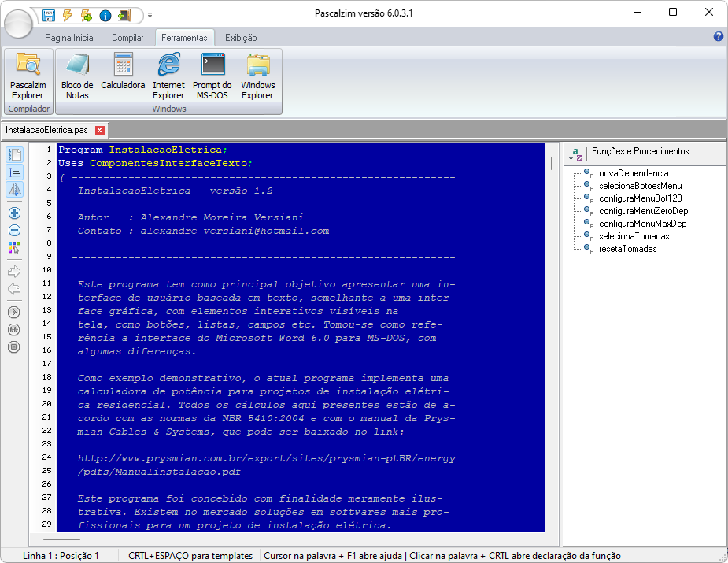Toggle the top page-view button in the editor sidebar
728x563 pixels.
coord(15,154)
